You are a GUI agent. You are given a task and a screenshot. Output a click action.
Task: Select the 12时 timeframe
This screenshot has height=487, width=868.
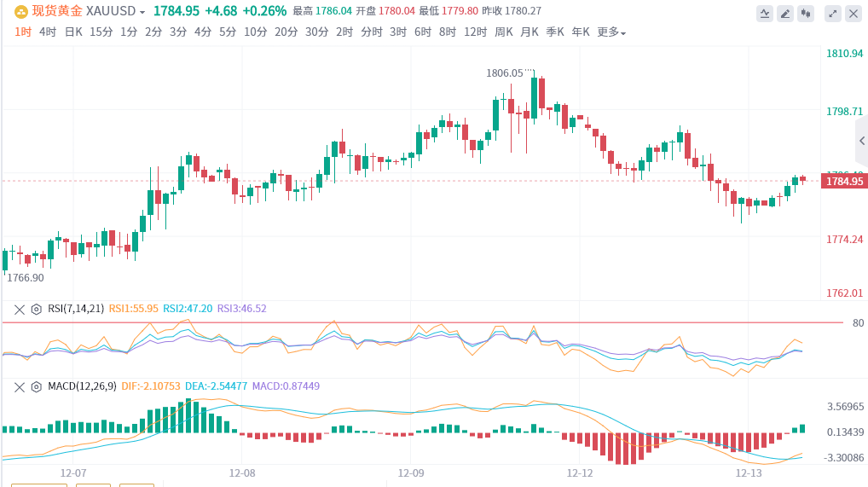tap(476, 32)
